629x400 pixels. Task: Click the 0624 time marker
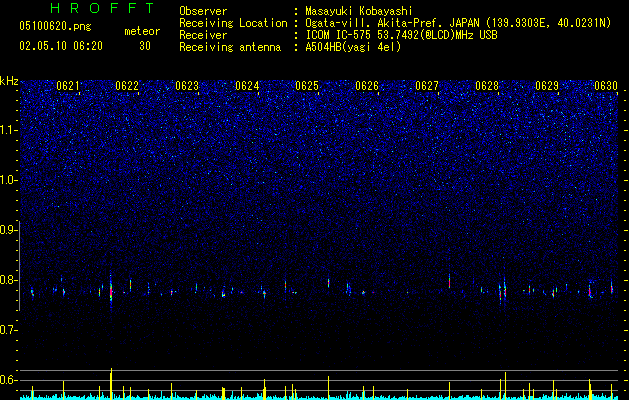click(247, 86)
